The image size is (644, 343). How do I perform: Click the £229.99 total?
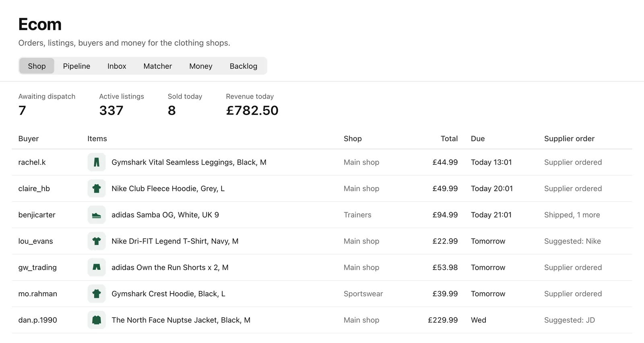pos(443,320)
